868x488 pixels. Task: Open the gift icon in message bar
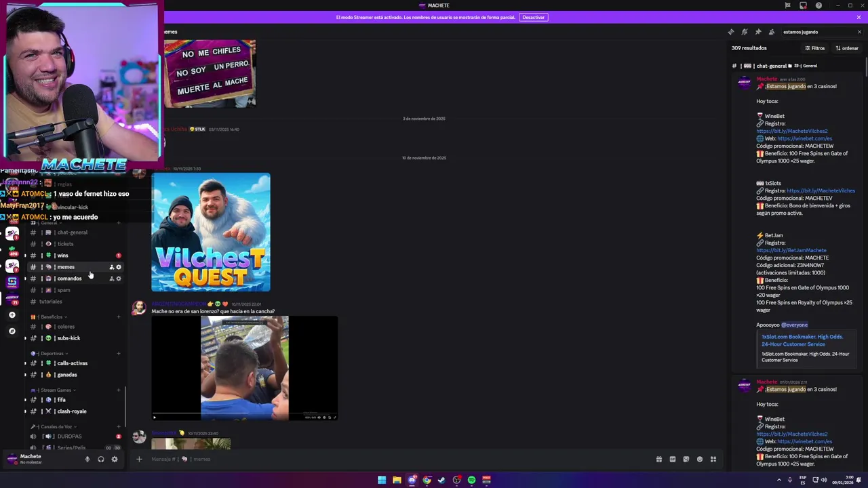(x=658, y=460)
